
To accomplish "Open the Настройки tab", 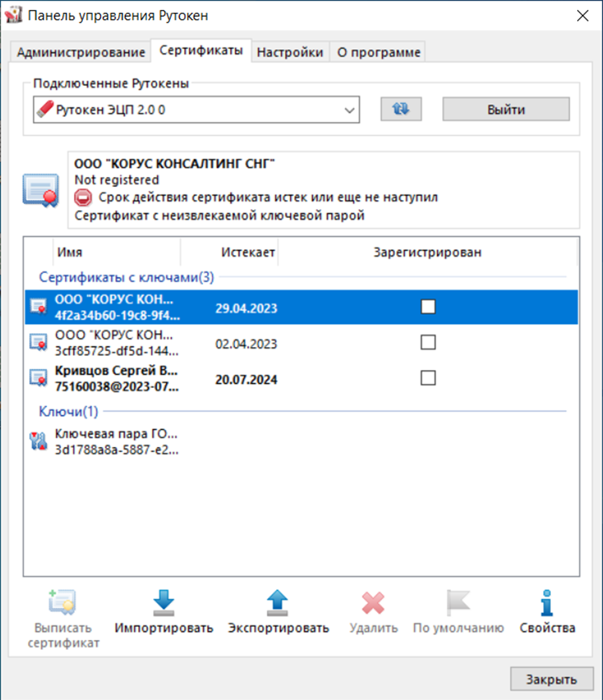I will coord(290,52).
